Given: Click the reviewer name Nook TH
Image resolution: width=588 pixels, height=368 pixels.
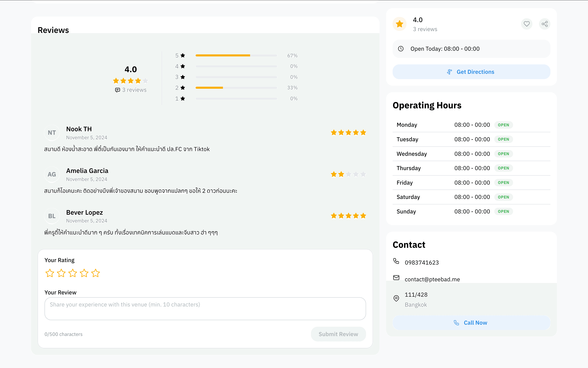Looking at the screenshot, I should [79, 129].
